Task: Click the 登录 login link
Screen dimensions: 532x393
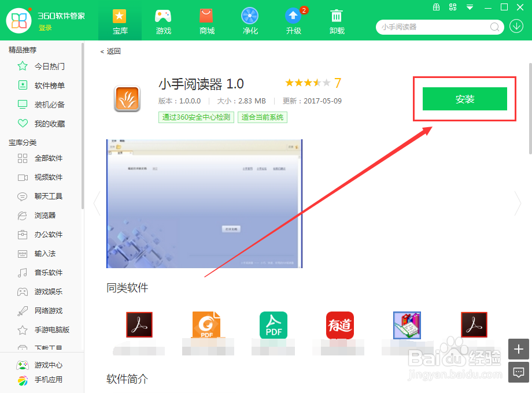Action: point(45,28)
